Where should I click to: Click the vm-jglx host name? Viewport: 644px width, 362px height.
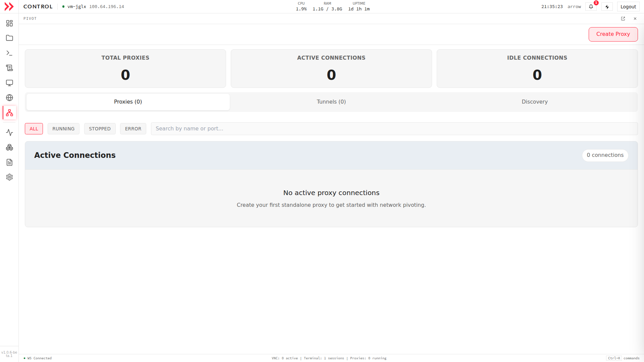pos(77,7)
